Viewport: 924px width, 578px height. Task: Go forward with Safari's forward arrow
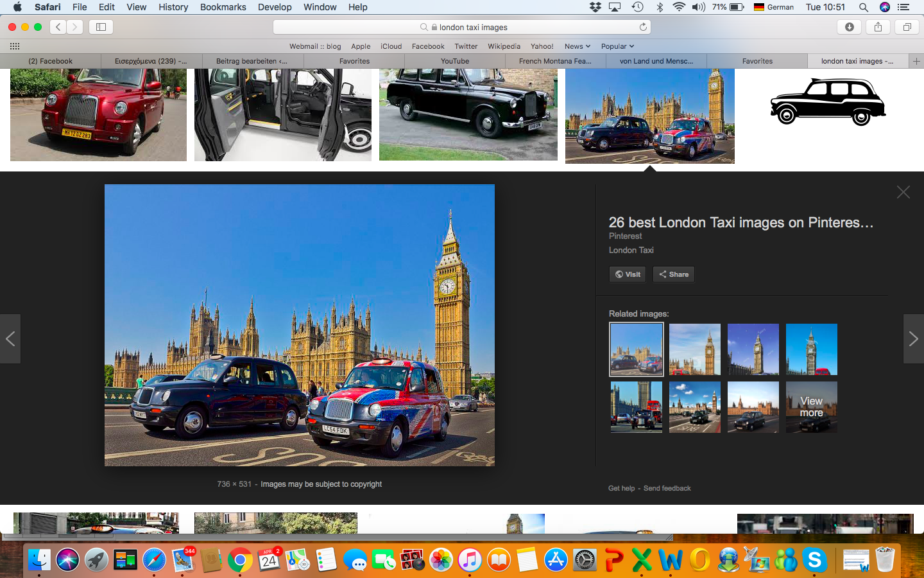[x=75, y=27]
